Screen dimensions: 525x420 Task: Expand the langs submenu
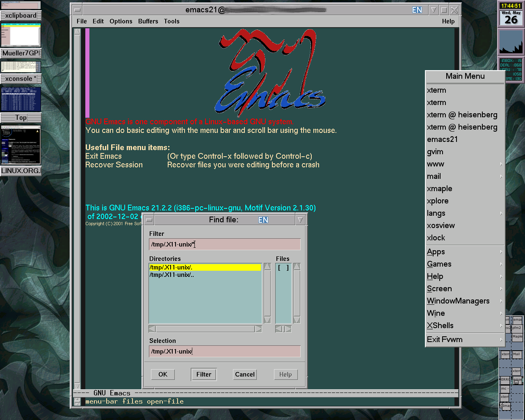(465, 213)
